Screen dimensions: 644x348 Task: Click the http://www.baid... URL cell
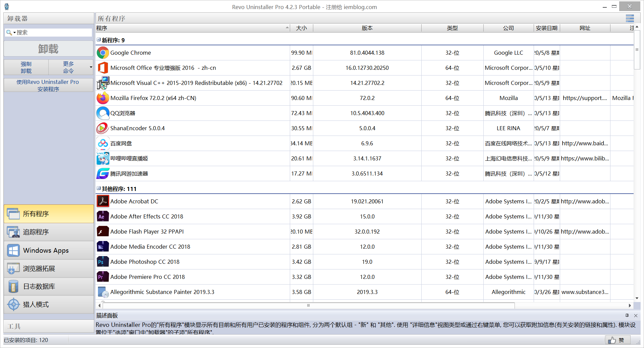(x=585, y=143)
